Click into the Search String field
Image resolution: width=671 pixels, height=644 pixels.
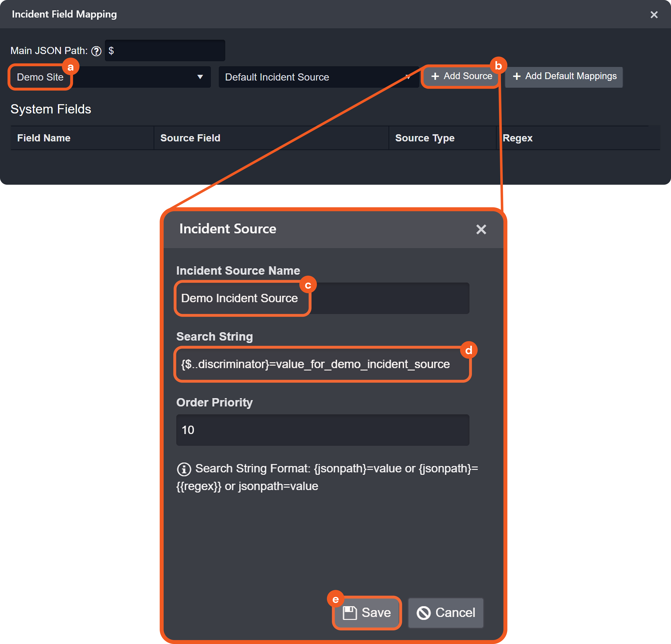pos(323,364)
